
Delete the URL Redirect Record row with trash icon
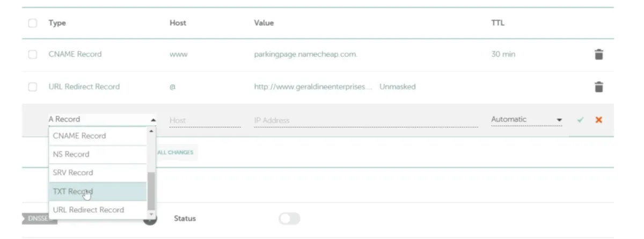(599, 87)
